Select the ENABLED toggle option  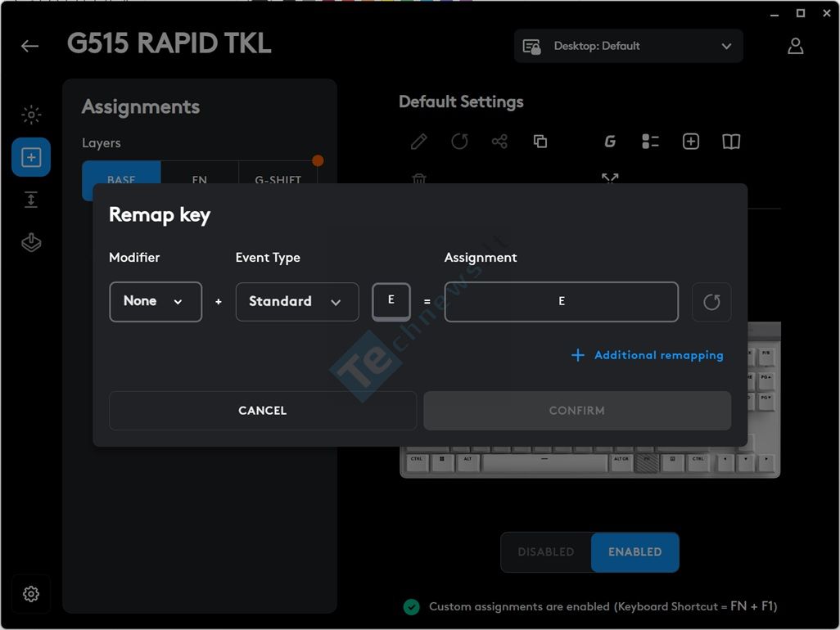click(x=635, y=552)
